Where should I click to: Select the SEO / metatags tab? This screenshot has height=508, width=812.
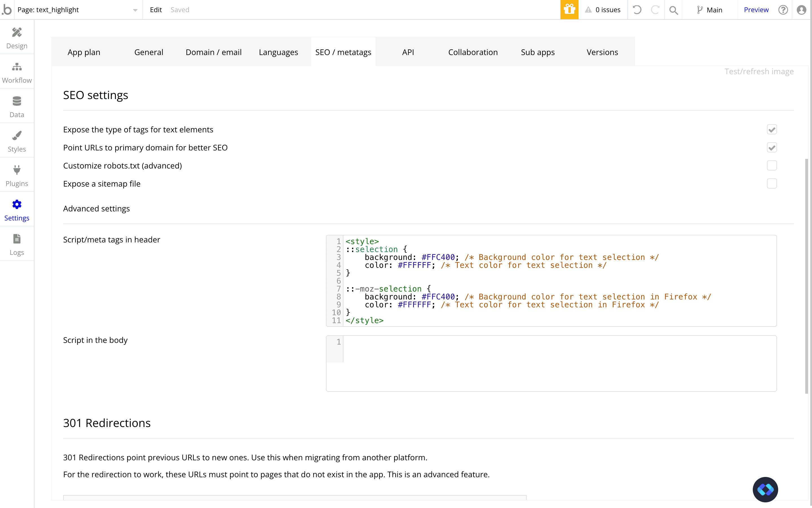click(343, 52)
